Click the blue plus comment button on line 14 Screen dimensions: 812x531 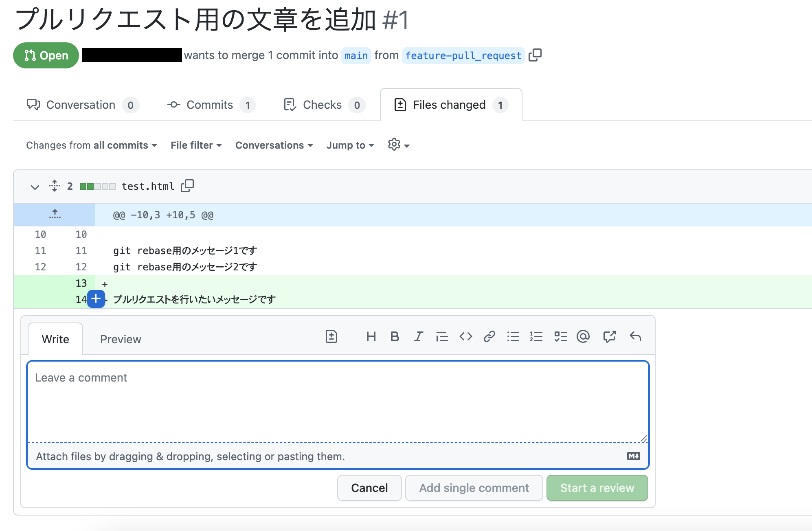96,299
